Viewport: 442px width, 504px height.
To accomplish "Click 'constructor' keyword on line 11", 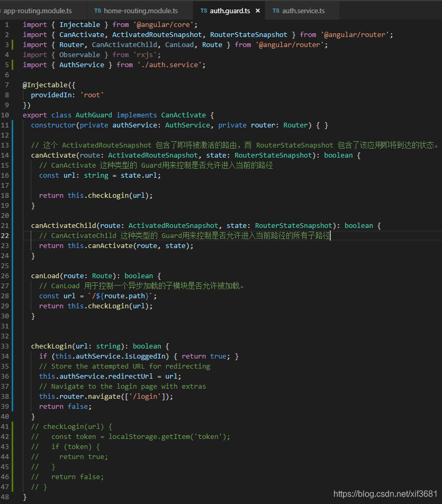I will [53, 125].
